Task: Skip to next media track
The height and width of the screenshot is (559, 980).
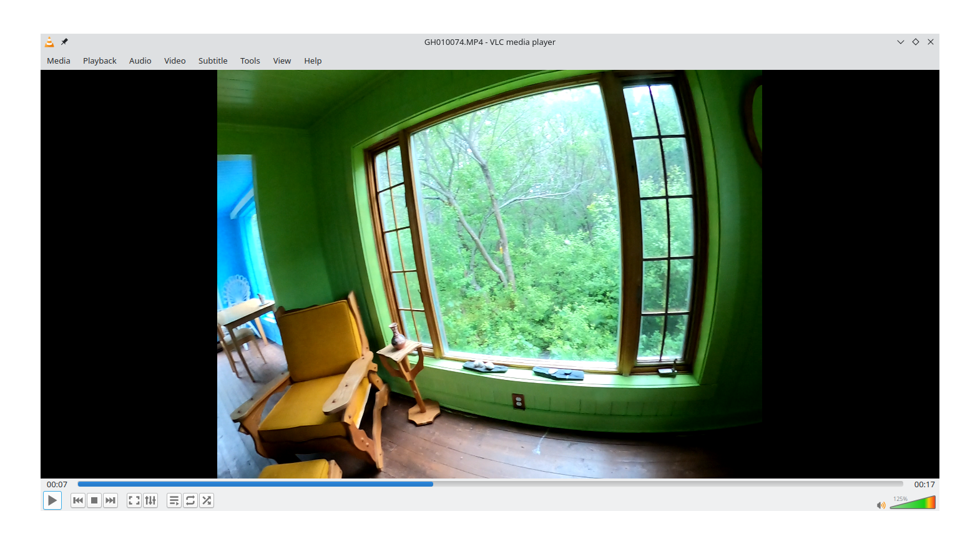Action: [110, 500]
